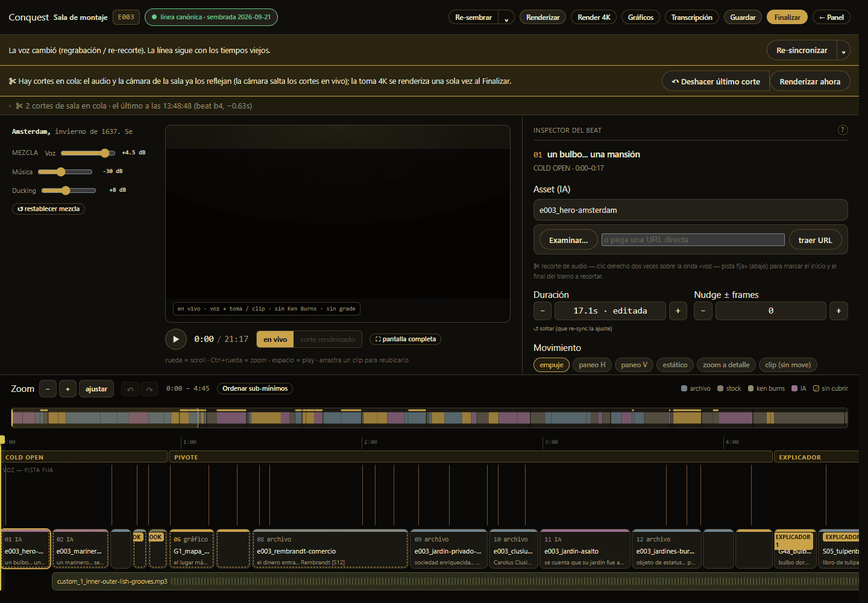Click the Renderizar button in header

[542, 17]
